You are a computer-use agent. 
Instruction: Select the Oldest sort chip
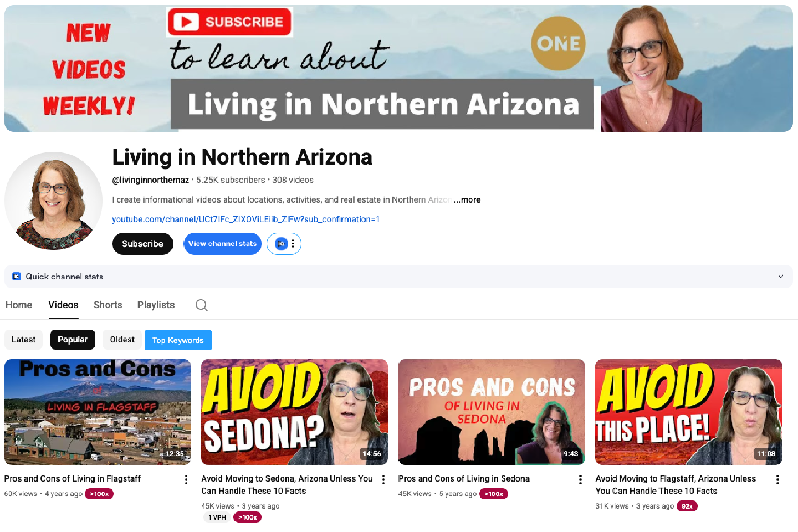point(122,340)
